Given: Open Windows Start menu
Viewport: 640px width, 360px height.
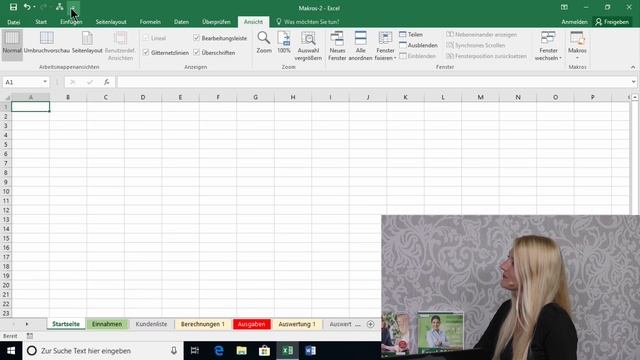Looking at the screenshot, I should [x=11, y=351].
